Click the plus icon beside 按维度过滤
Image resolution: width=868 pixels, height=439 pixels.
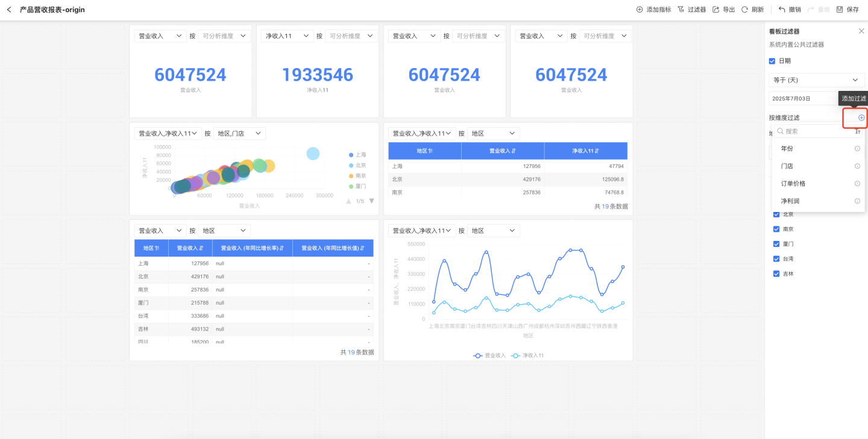point(861,117)
